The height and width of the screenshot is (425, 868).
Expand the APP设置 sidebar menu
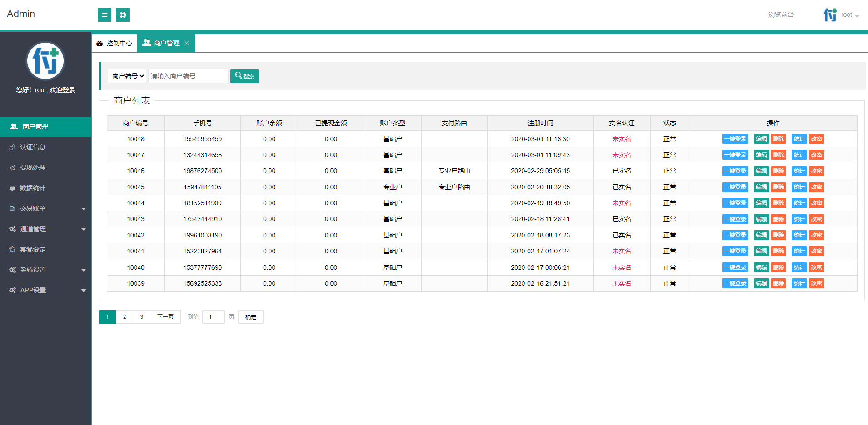45,290
